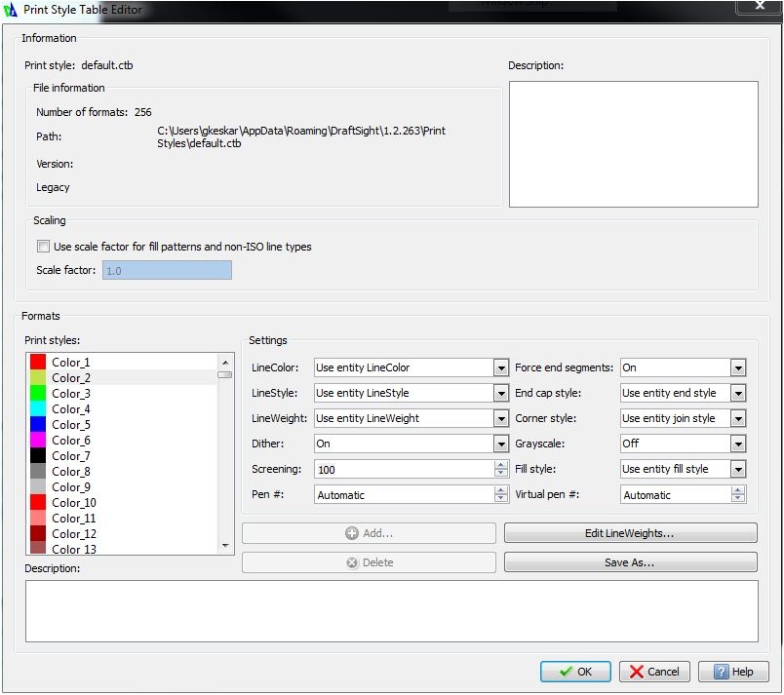Click the Add... button
Screen dimensions: 784x695
point(369,533)
